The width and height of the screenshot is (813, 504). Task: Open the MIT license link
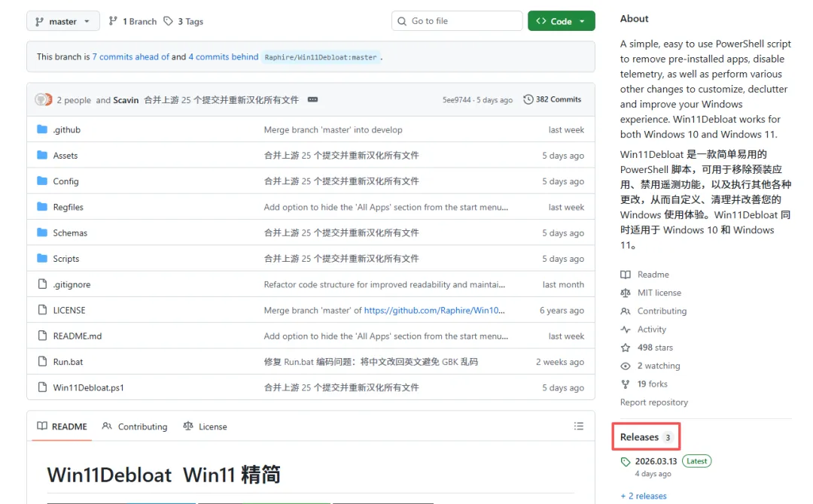(x=659, y=293)
